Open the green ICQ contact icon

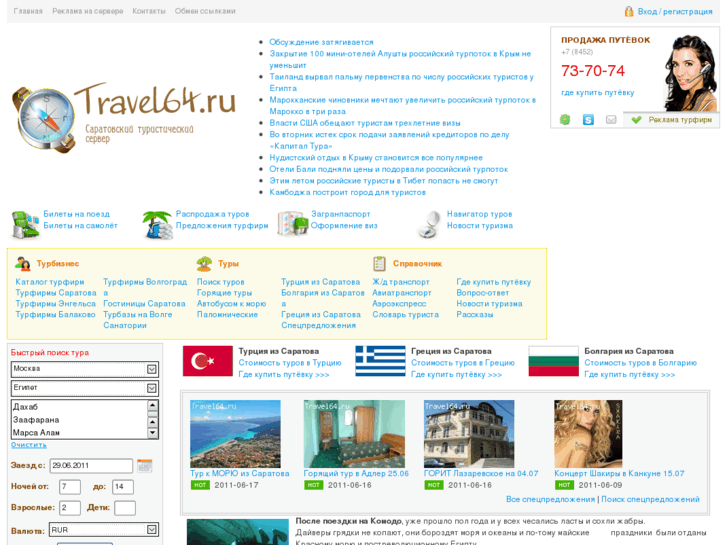point(565,120)
